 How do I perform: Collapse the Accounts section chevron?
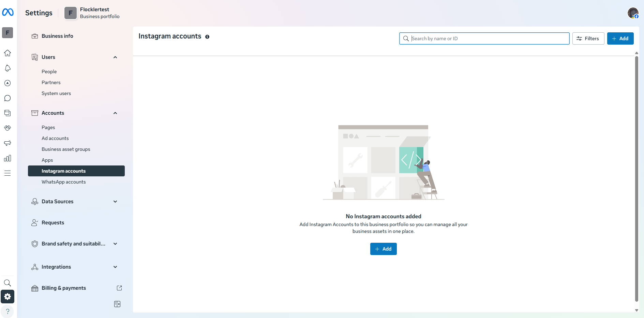coord(115,113)
